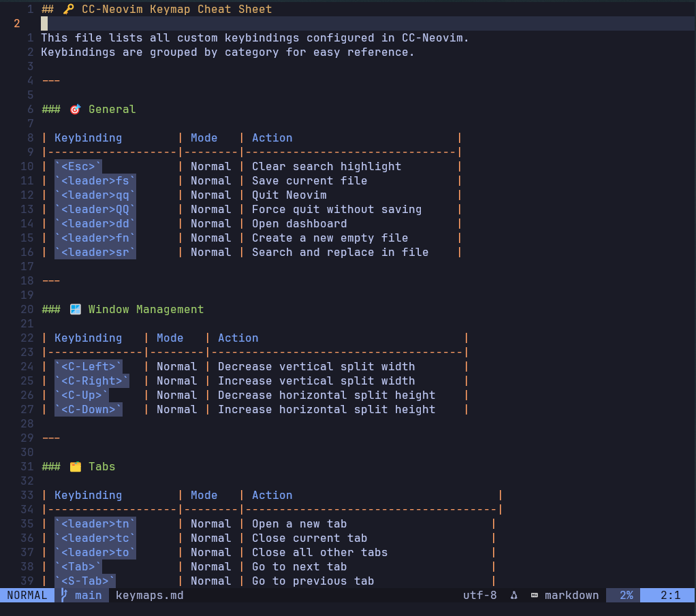Click the NORMAL mode indicator
Viewport: 696px width, 616px height.
pos(27,596)
